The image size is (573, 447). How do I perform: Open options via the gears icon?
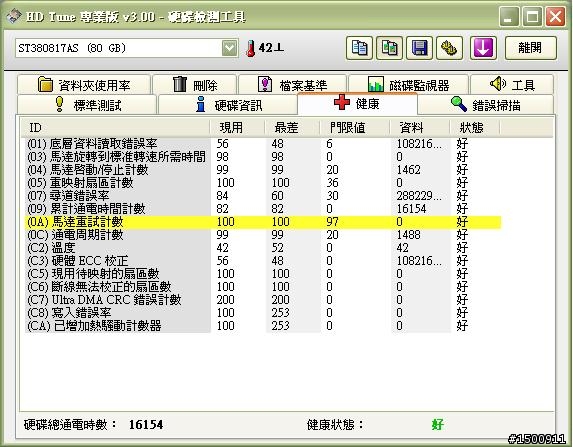pos(449,48)
